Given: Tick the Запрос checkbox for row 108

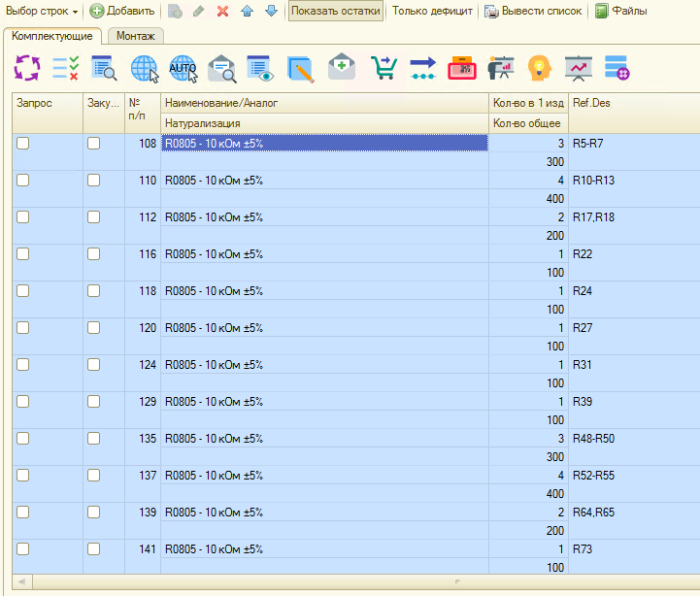Looking at the screenshot, I should 23,143.
